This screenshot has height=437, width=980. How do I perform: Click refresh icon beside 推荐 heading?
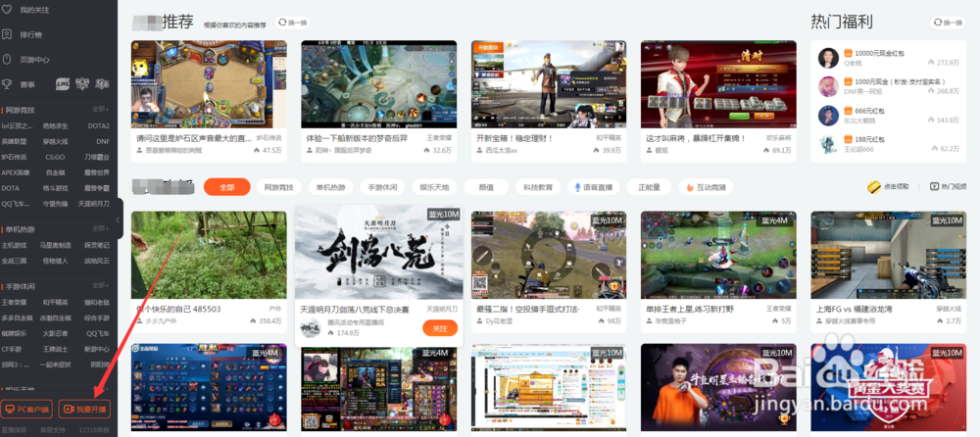click(x=282, y=23)
